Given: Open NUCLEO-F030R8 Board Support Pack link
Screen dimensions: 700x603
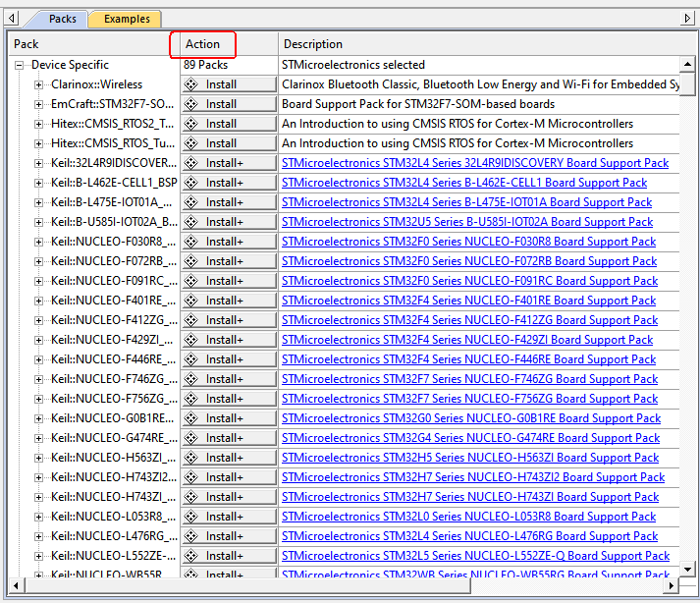Looking at the screenshot, I should [x=468, y=242].
